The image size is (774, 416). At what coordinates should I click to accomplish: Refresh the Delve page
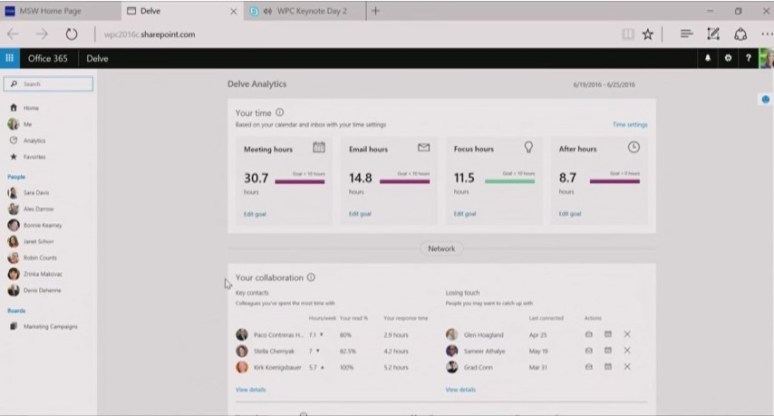pos(72,34)
